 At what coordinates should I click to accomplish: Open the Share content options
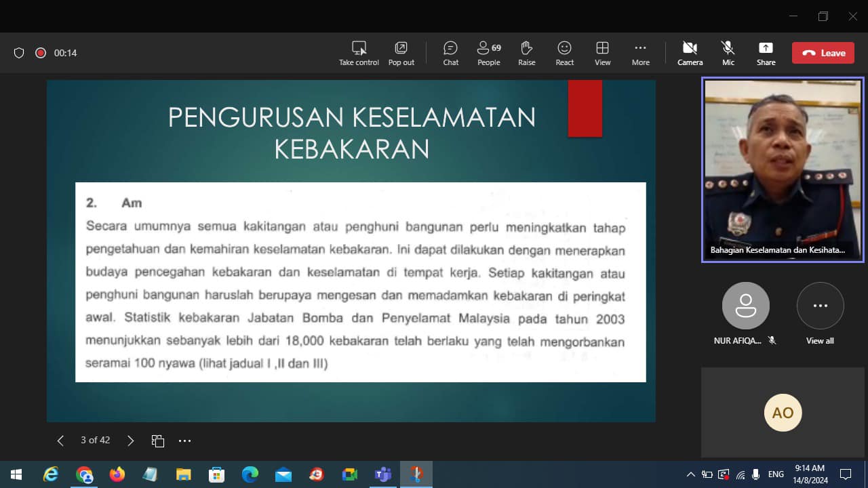click(766, 53)
